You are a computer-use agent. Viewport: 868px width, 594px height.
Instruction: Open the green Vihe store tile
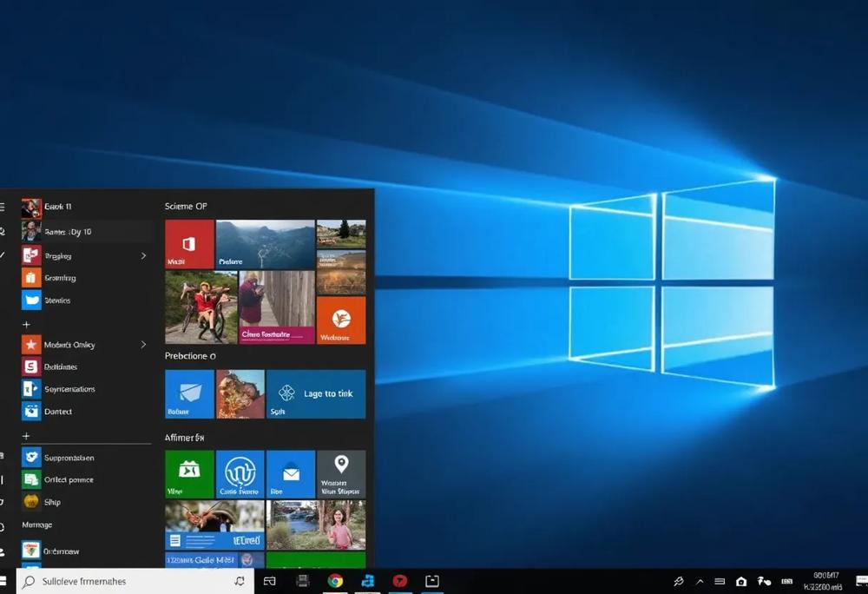point(189,474)
